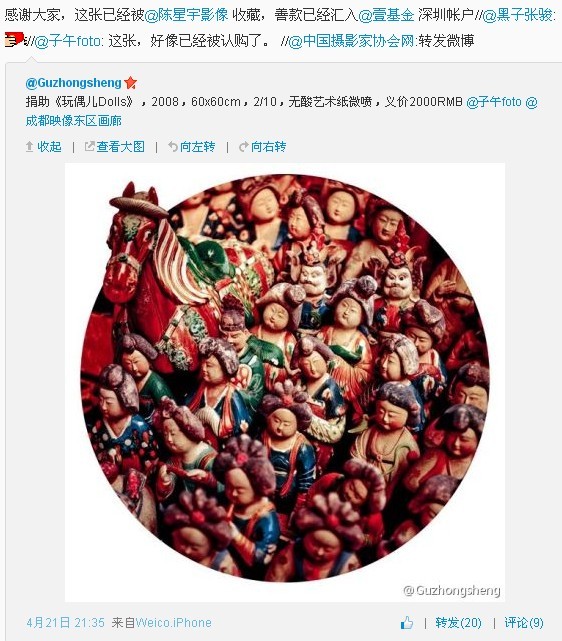Open the @壹基金 mention link
This screenshot has width=562, height=641.
pos(386,15)
